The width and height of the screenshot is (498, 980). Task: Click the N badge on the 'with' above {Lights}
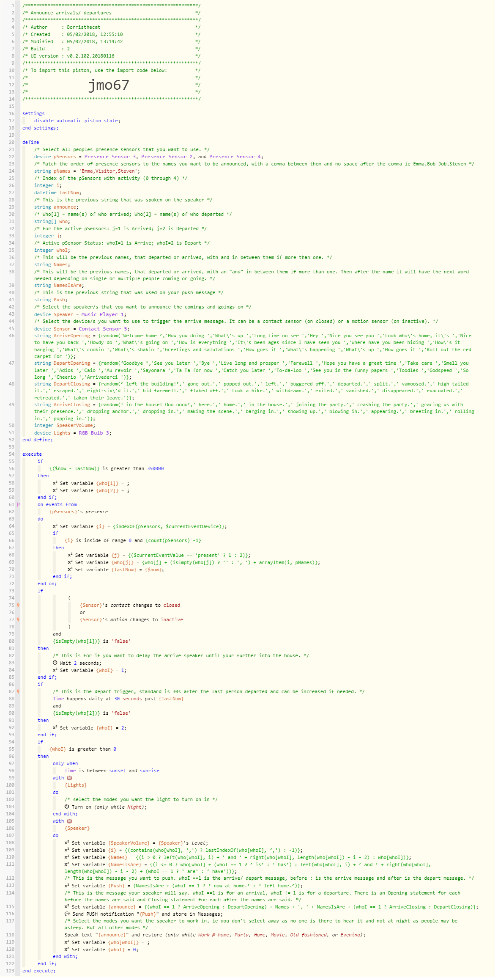pos(70,778)
